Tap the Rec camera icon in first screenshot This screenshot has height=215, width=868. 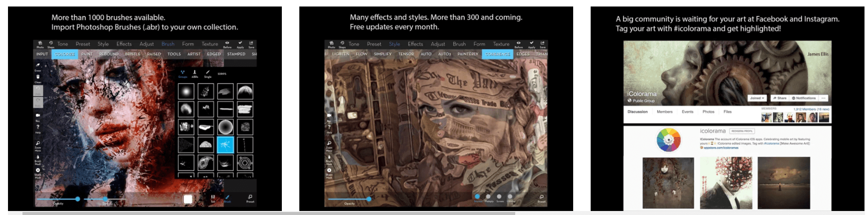38,116
